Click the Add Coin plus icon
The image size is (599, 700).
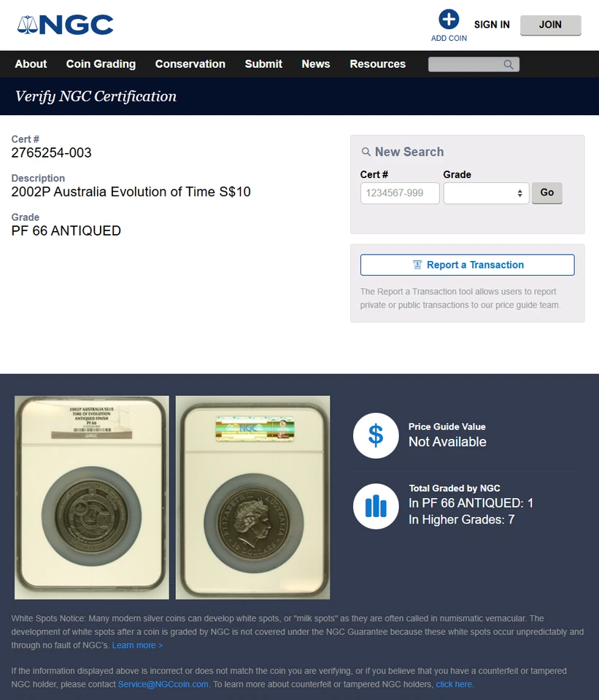449,20
